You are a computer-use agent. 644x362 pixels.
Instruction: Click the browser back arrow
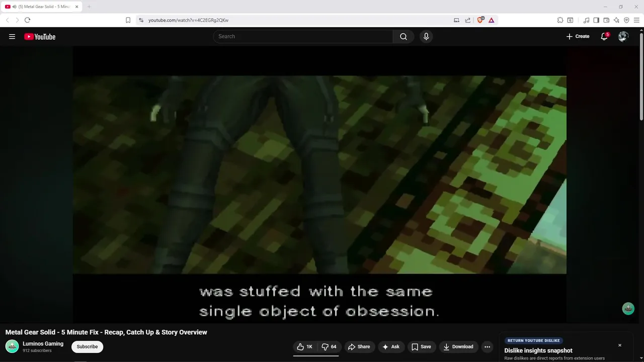pos(7,20)
